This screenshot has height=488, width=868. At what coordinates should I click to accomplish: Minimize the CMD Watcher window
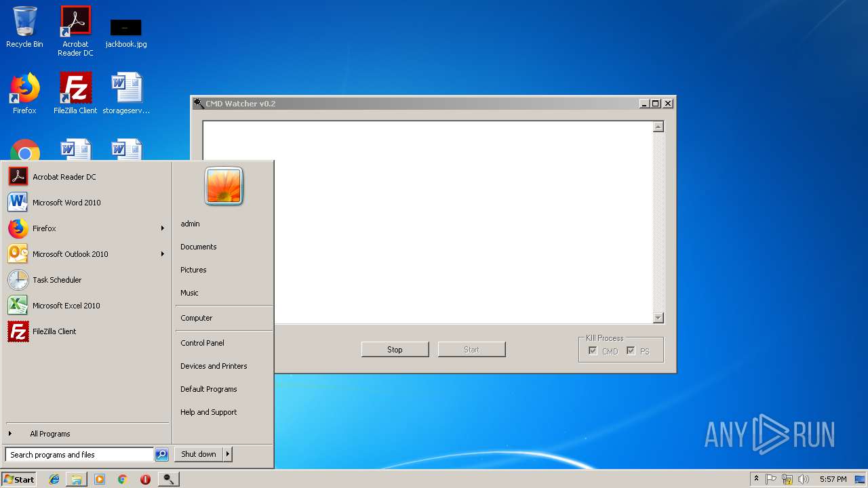tap(644, 104)
